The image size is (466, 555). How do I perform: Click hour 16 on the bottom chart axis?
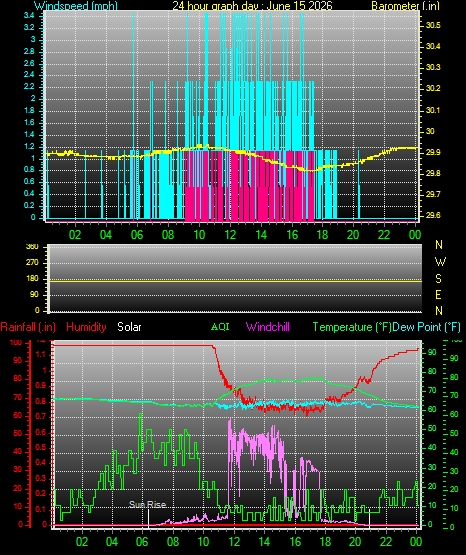click(x=295, y=542)
